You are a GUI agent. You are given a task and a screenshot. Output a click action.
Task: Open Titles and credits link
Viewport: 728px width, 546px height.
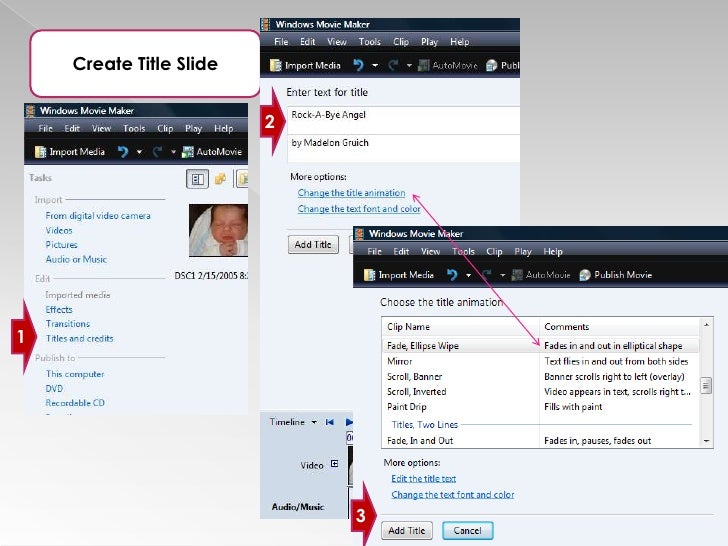79,338
